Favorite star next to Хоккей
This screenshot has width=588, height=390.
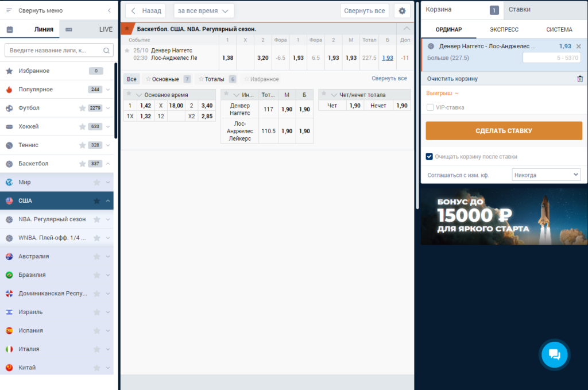(83, 126)
